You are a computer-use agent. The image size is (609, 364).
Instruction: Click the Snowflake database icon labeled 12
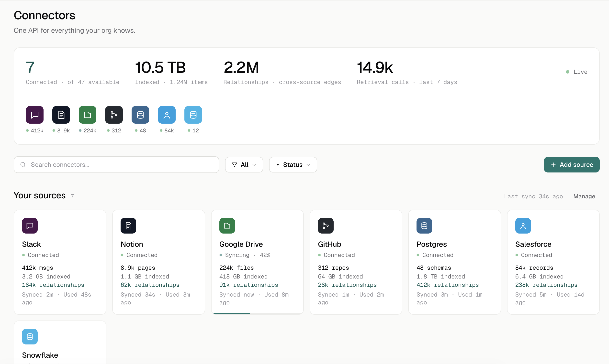[x=193, y=115]
